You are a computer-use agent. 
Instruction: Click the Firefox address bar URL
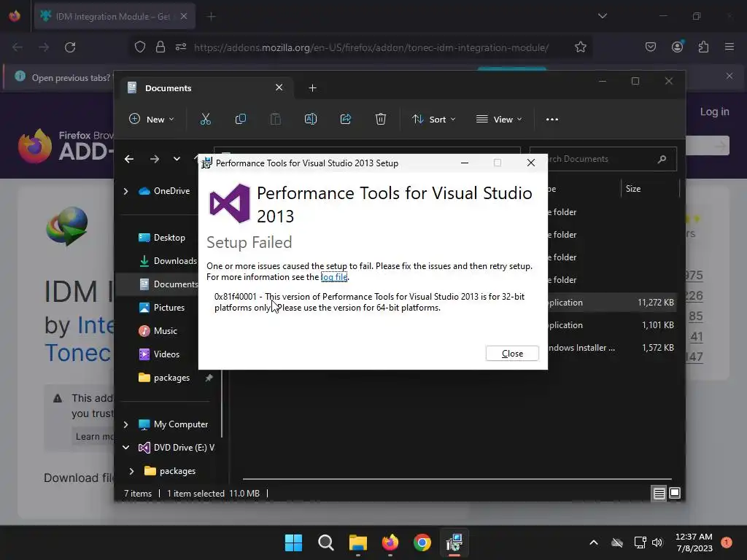(371, 47)
